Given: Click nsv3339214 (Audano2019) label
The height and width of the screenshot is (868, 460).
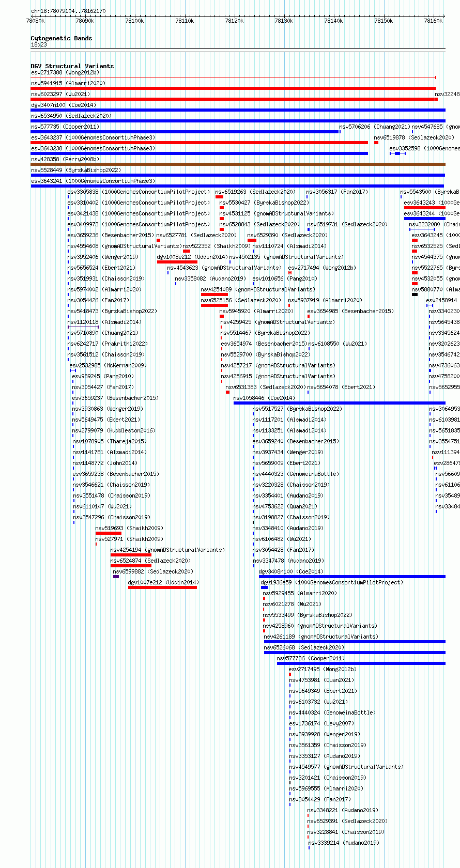Looking at the screenshot, I should point(344,843).
